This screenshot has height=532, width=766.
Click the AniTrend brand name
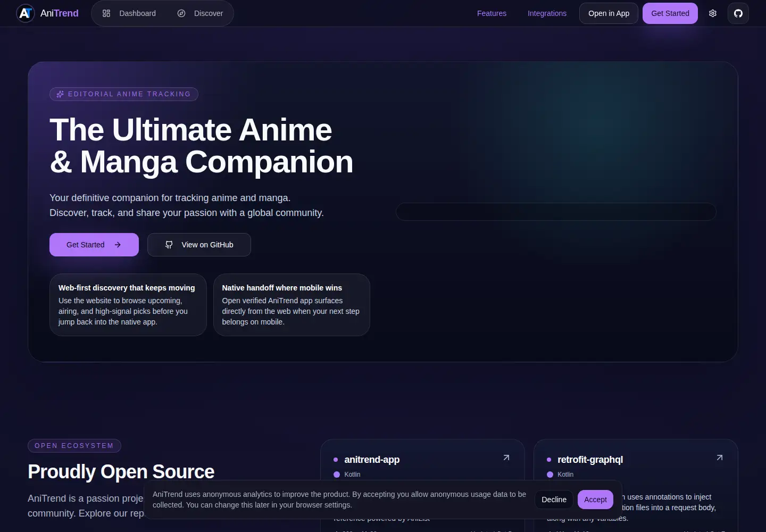coord(60,13)
